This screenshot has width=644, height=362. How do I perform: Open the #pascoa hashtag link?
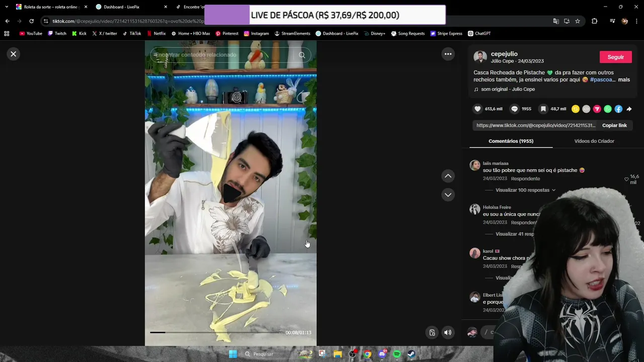point(602,79)
